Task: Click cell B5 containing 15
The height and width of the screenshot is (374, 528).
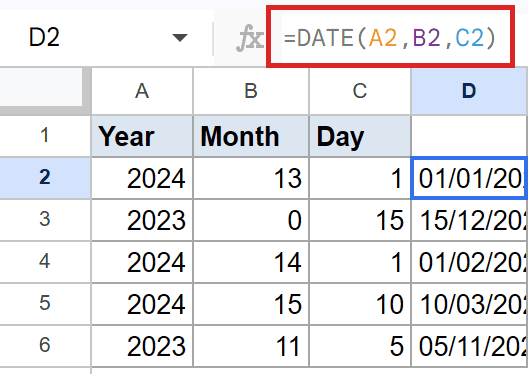Action: (251, 304)
